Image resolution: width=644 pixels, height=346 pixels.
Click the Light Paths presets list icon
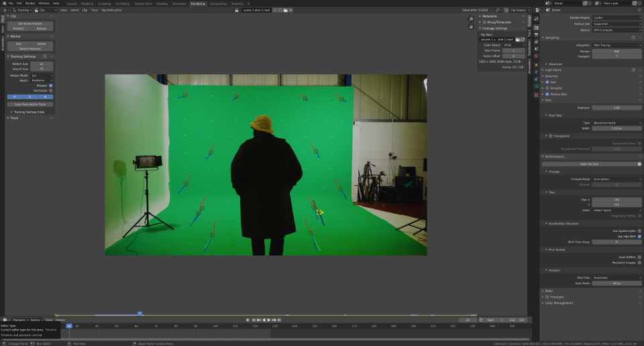(633, 70)
